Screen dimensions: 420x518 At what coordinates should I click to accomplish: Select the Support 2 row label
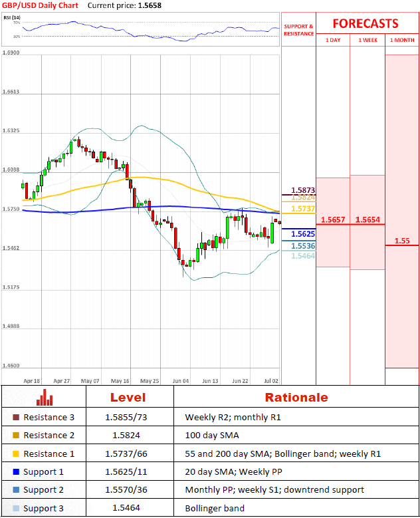click(43, 489)
